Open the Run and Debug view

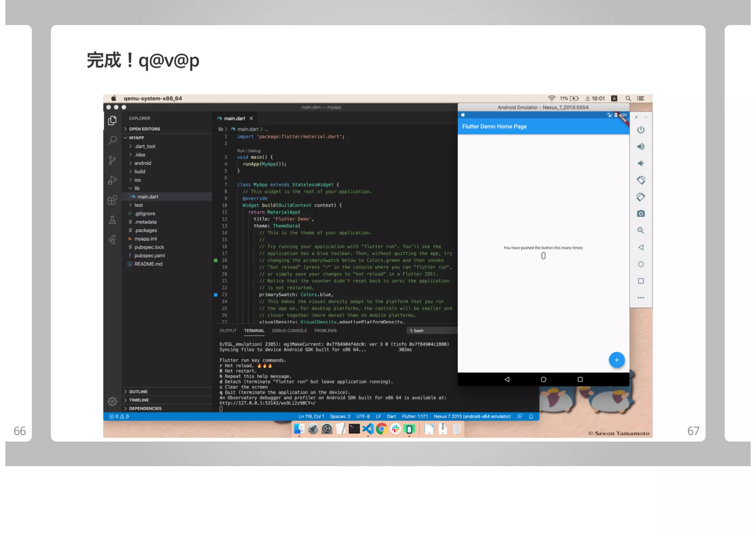point(112,180)
